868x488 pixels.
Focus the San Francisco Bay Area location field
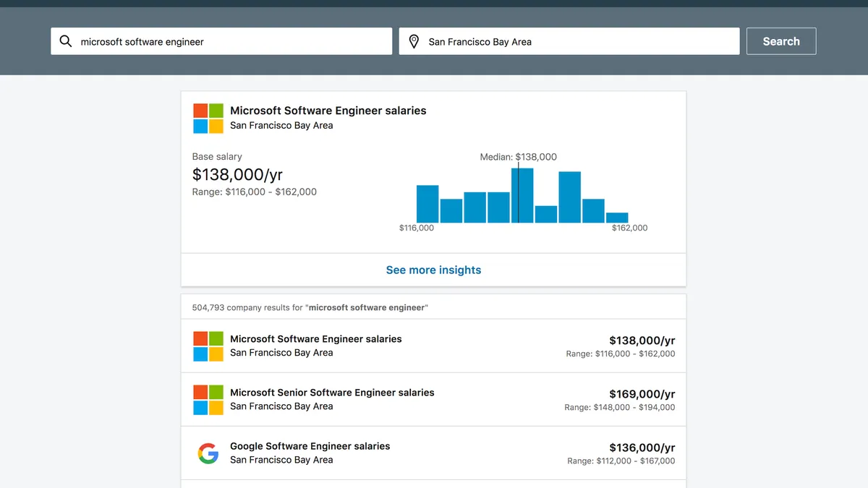(x=569, y=41)
